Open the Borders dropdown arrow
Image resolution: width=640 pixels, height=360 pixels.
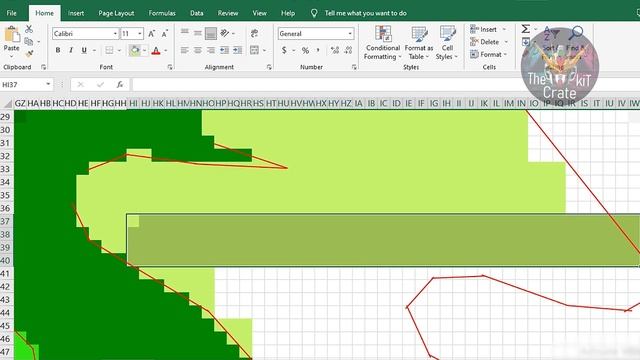coord(119,51)
